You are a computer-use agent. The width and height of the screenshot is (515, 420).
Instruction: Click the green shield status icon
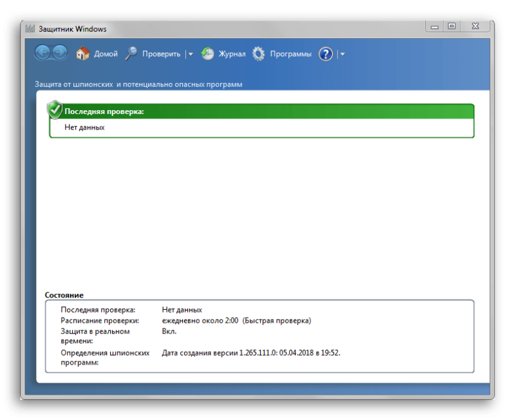(55, 110)
